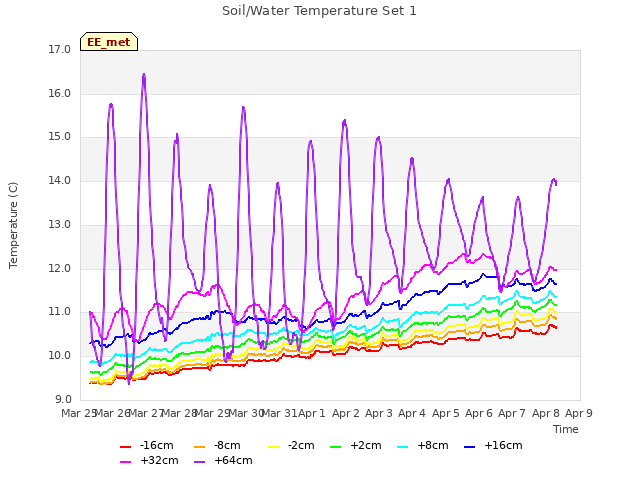Click the cyan +8cm legend swatch
640x480 pixels.
pyautogui.click(x=402, y=447)
